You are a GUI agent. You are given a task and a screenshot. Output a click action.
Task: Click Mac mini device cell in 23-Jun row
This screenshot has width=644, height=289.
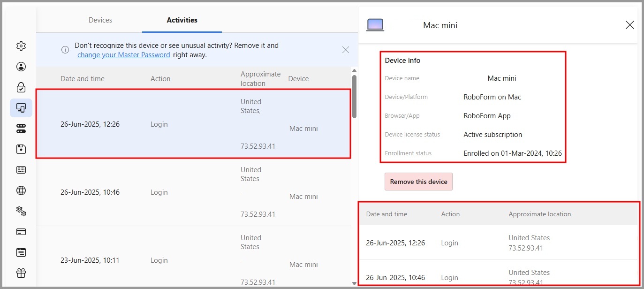[x=303, y=265]
